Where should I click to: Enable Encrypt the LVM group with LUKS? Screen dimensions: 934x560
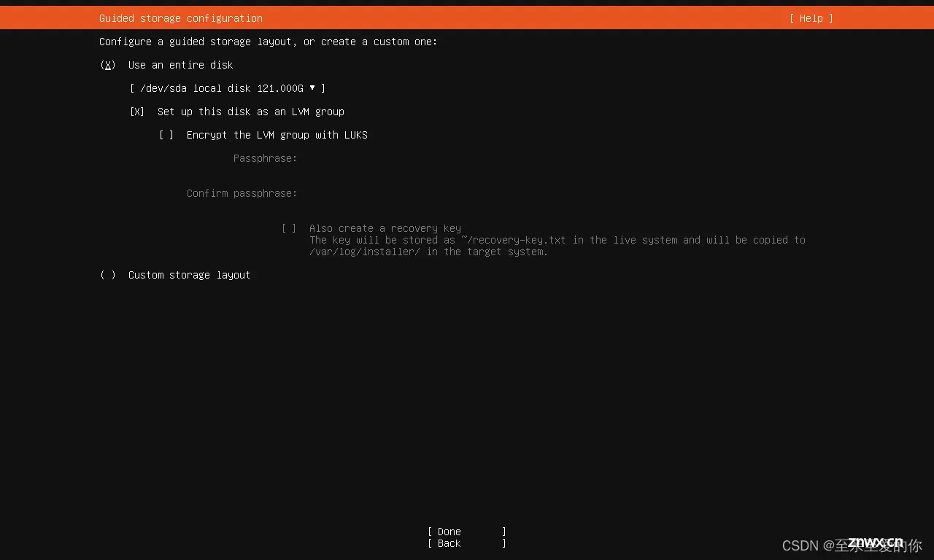click(x=166, y=135)
